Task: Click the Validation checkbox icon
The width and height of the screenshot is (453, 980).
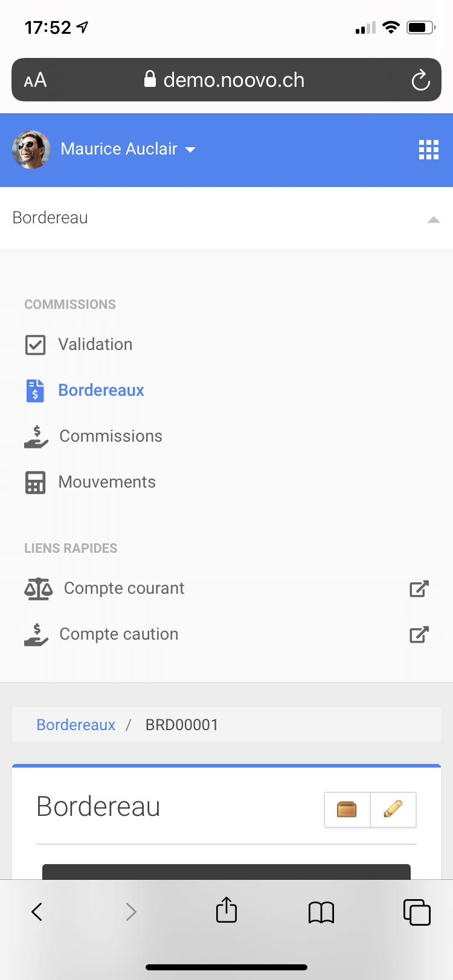Action: (36, 345)
